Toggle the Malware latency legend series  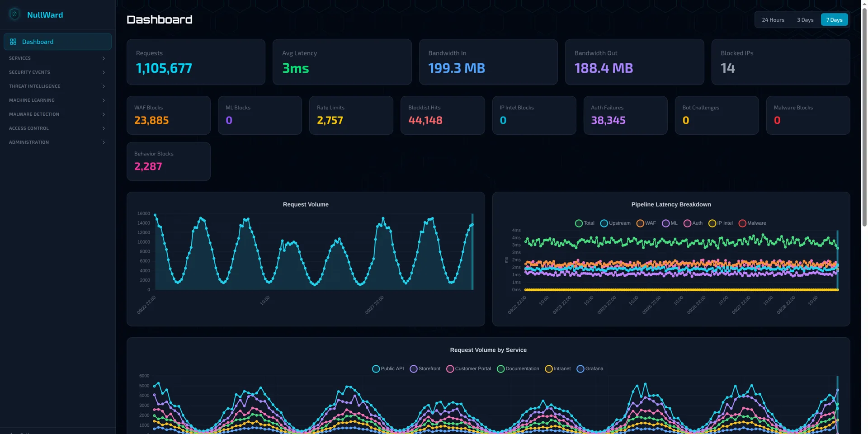click(x=752, y=223)
